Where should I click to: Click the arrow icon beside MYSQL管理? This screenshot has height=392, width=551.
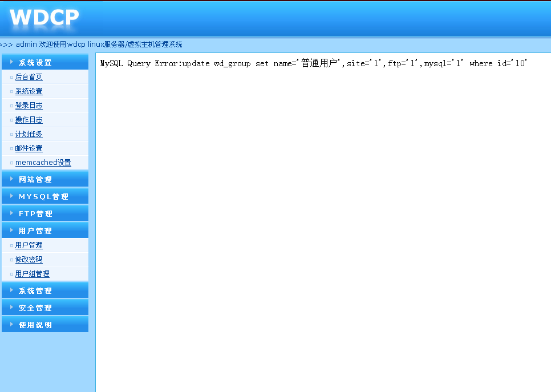(x=11, y=196)
